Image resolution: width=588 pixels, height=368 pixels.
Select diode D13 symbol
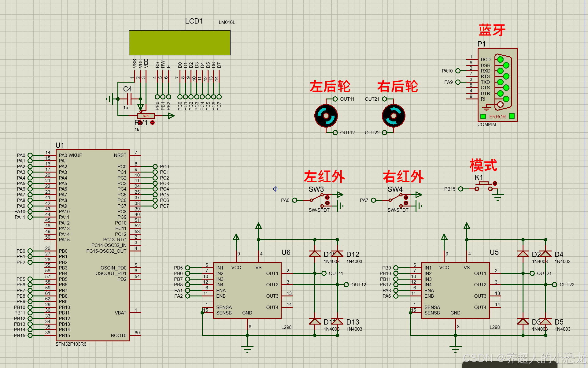337,322
